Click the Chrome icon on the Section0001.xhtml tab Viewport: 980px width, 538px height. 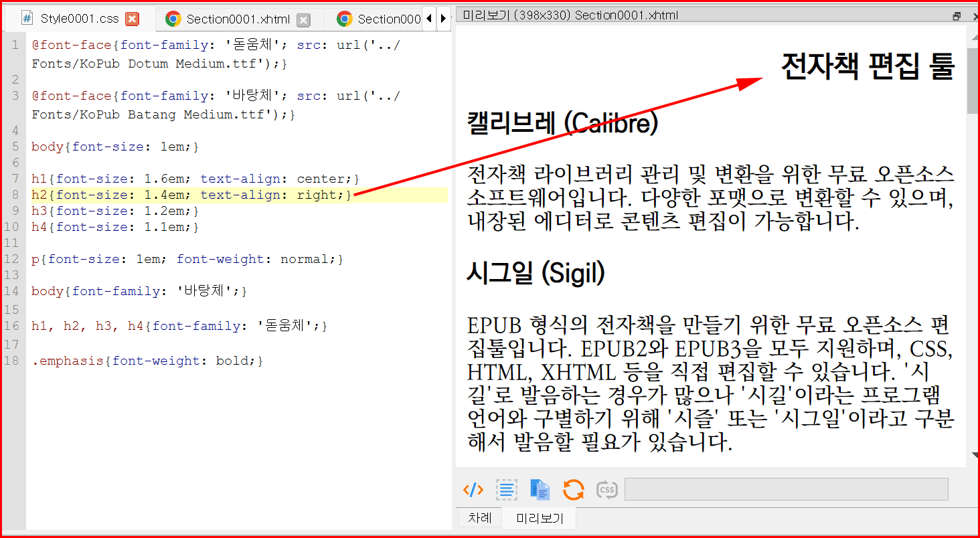pyautogui.click(x=173, y=19)
